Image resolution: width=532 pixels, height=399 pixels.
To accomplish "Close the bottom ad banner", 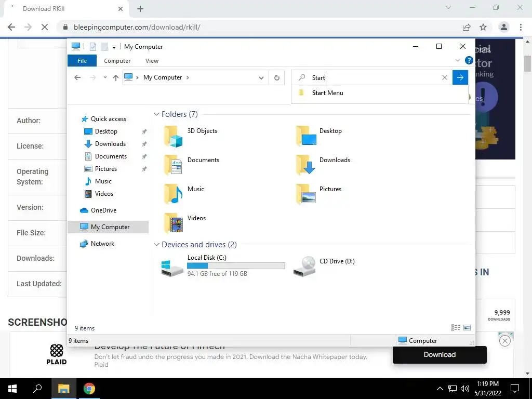I will 505,341.
